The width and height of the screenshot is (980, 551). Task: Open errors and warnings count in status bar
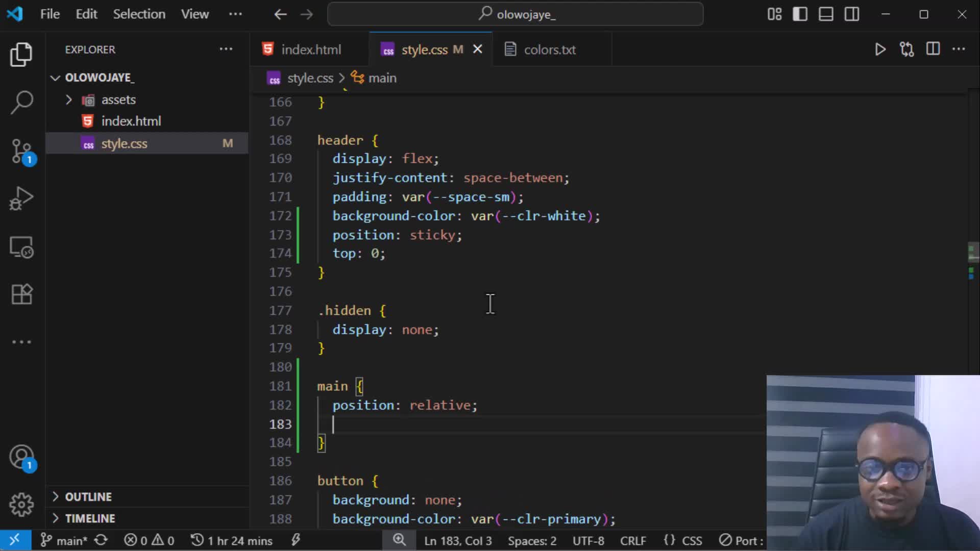(149, 540)
